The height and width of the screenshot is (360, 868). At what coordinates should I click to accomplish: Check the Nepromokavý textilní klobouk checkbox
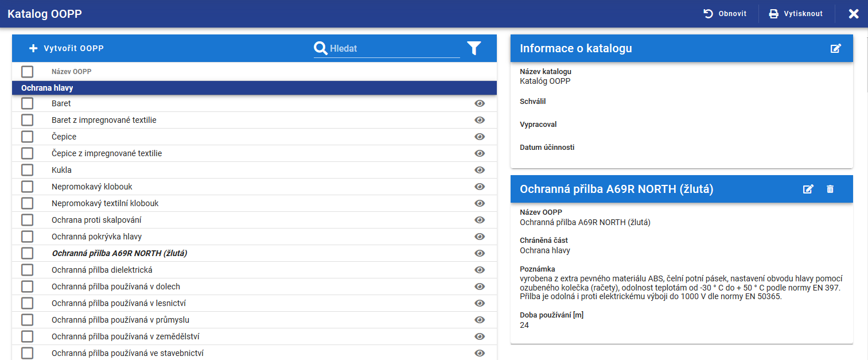28,203
